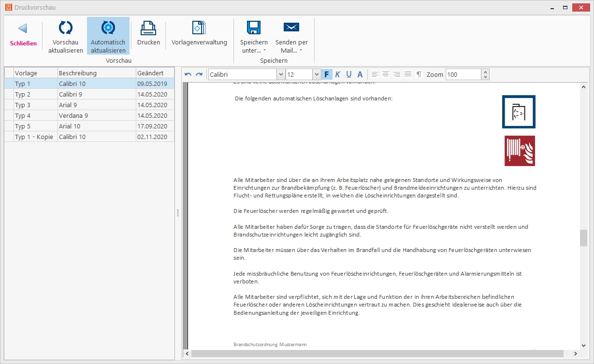
Task: Toggle underline (U) formatting
Action: coord(348,74)
